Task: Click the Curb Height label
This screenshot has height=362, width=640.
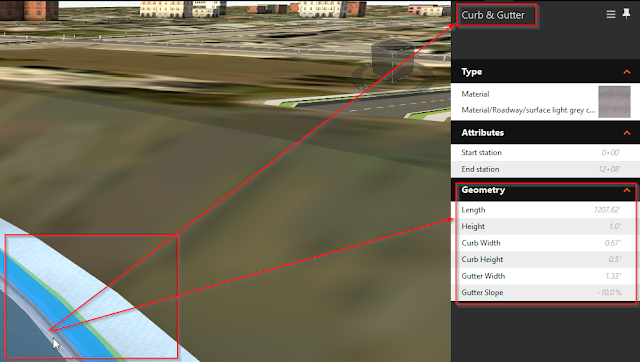Action: [x=482, y=260]
